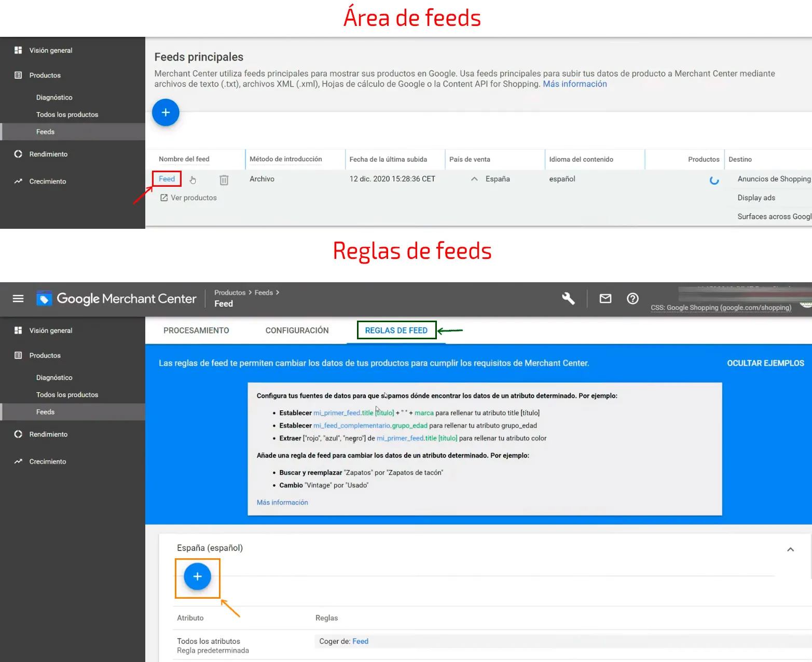Click the Productos icon in the top sidebar
Screen dimensions: 812x662
tap(18, 75)
